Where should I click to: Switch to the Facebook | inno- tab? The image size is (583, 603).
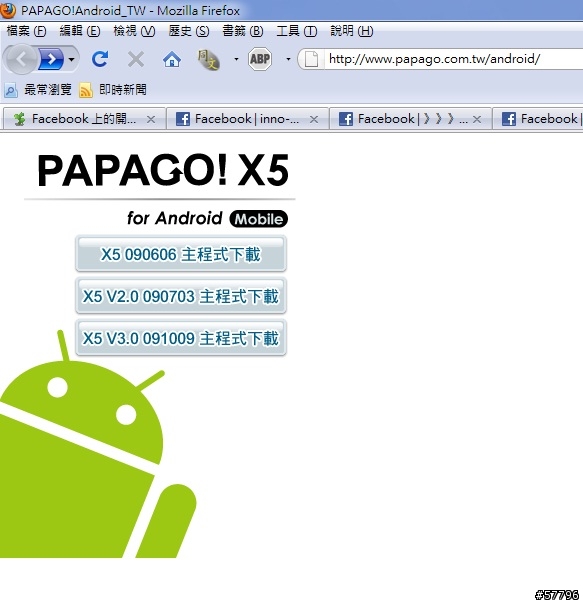coord(247,119)
